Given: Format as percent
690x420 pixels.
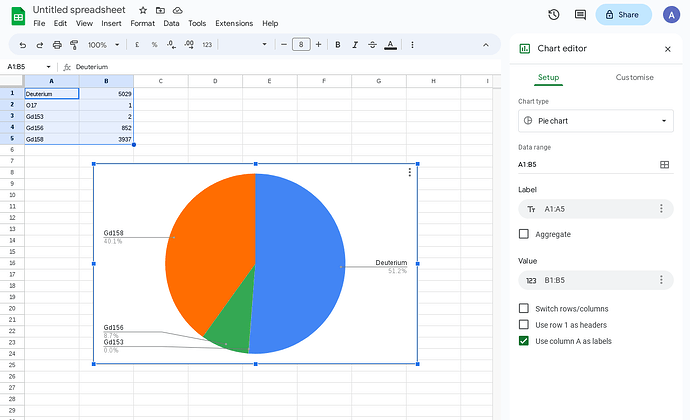Looking at the screenshot, I should [154, 44].
